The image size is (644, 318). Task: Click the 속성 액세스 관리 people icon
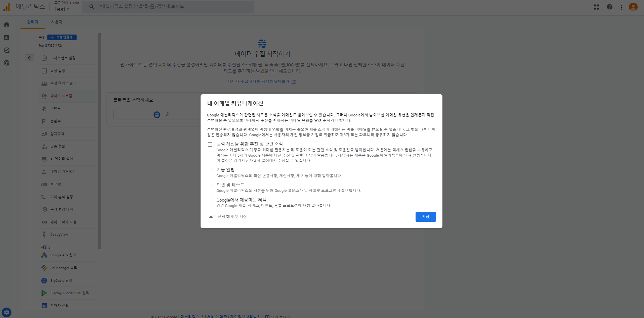[x=44, y=84]
